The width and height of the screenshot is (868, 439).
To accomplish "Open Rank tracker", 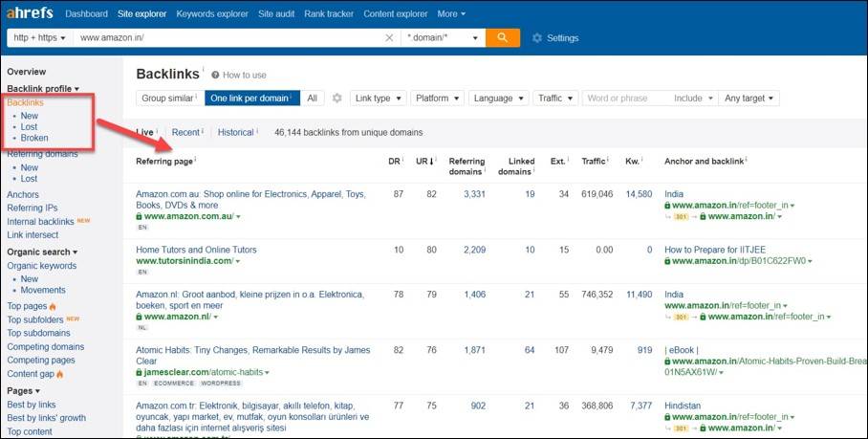I will [329, 13].
